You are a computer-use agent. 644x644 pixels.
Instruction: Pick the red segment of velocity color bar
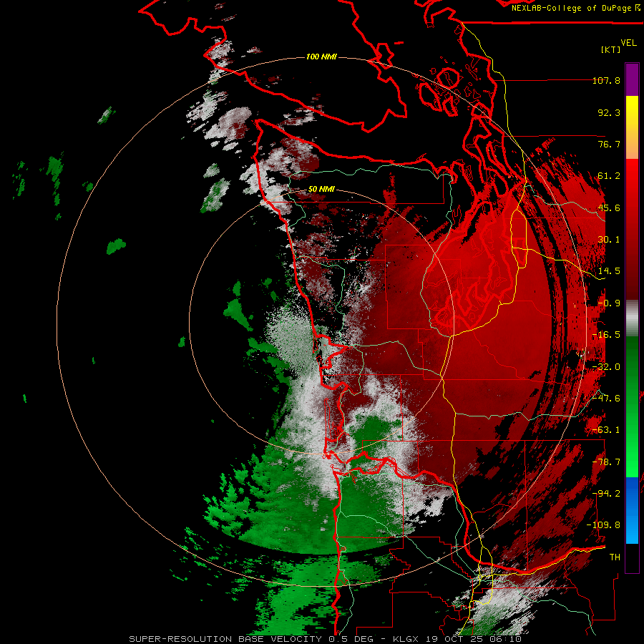[x=632, y=229]
